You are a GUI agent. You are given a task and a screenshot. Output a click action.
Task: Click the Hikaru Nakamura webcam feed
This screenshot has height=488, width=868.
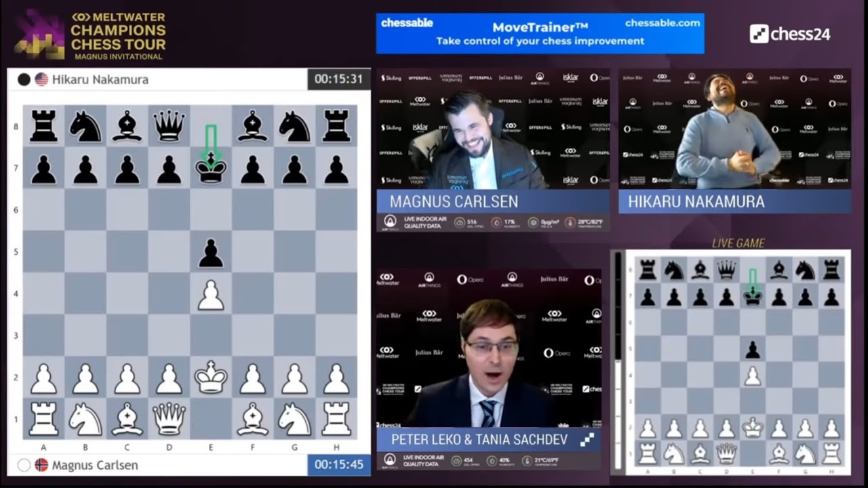pos(734,129)
